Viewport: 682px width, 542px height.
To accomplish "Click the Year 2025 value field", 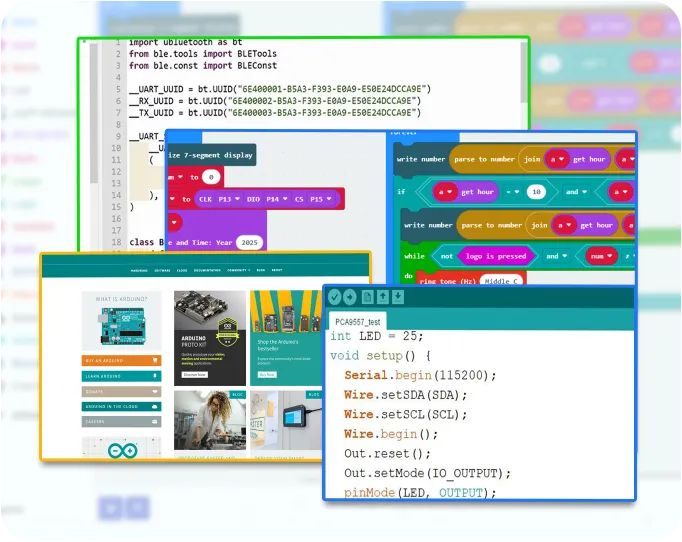I will tap(249, 243).
